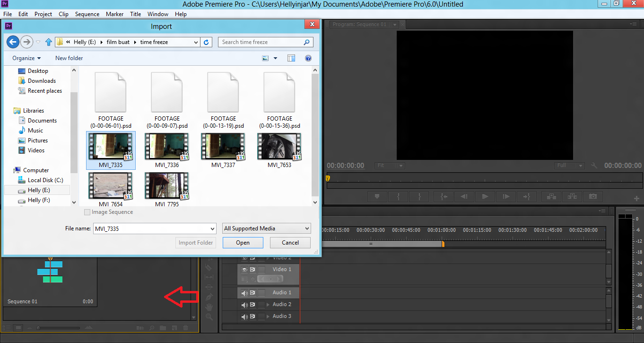644x343 pixels.
Task: Click Cancel in the Import dialog
Action: [x=290, y=243]
